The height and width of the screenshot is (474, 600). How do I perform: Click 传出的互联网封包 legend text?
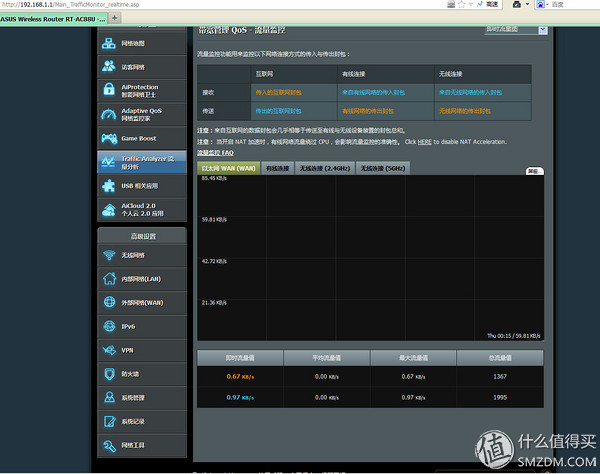(279, 111)
